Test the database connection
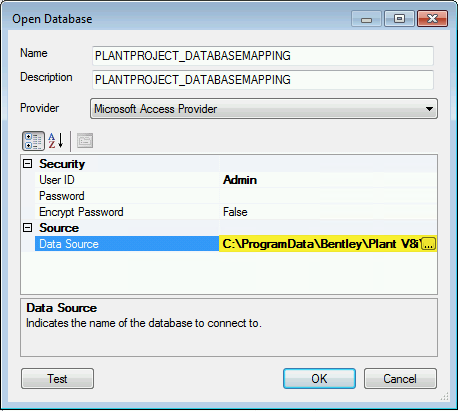Viewport: 458px width, 411px height. 57,379
